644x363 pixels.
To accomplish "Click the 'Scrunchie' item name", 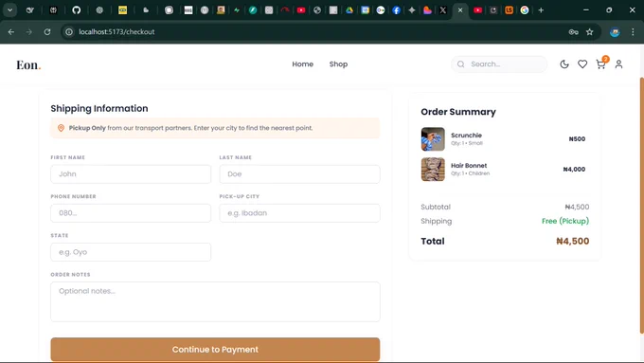I will (466, 136).
